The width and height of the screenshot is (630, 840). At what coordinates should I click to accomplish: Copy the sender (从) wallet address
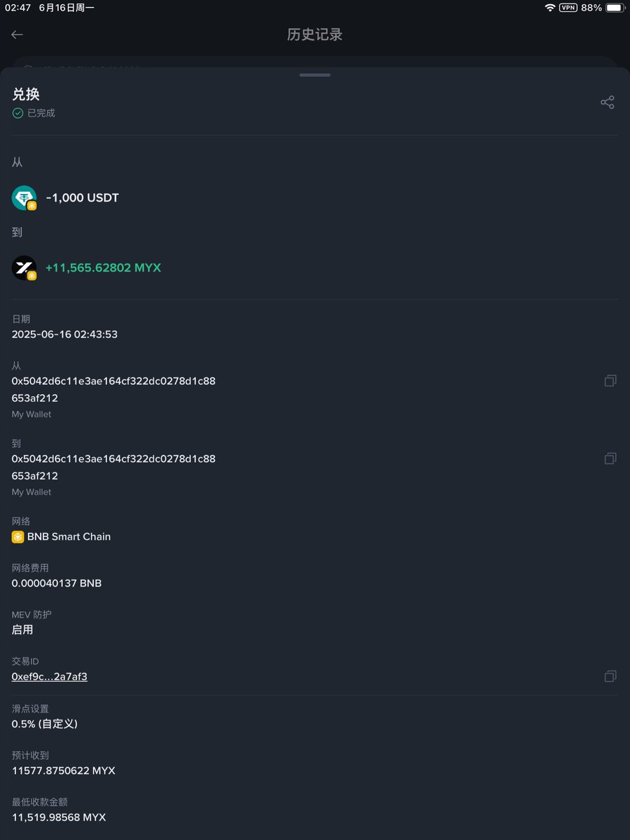[610, 381]
